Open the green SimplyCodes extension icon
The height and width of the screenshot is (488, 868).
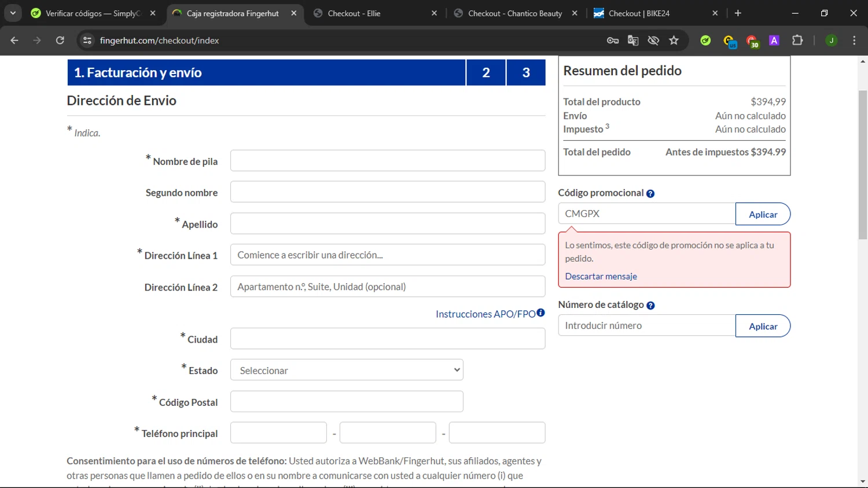click(705, 41)
